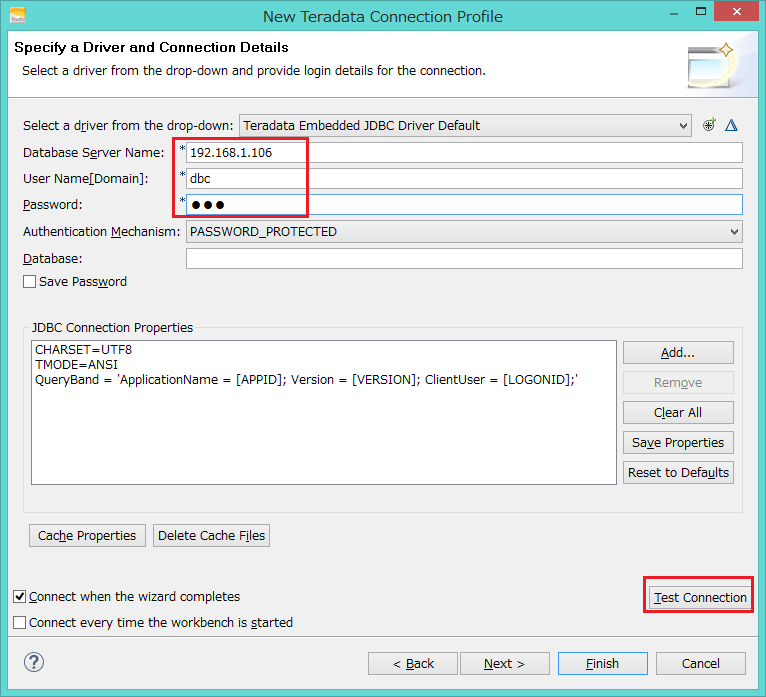Open the driver selection drop-down
This screenshot has height=697, width=766.
click(465, 126)
